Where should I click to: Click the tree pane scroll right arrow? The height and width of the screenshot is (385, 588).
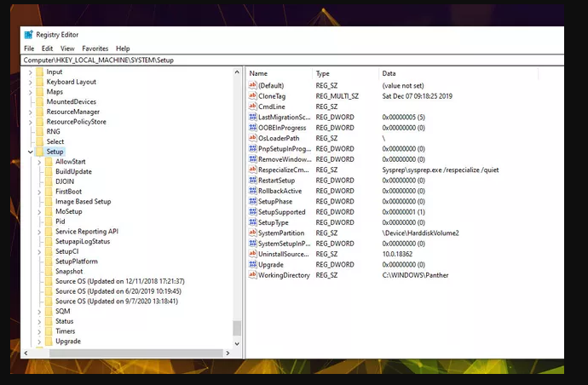pyautogui.click(x=228, y=353)
